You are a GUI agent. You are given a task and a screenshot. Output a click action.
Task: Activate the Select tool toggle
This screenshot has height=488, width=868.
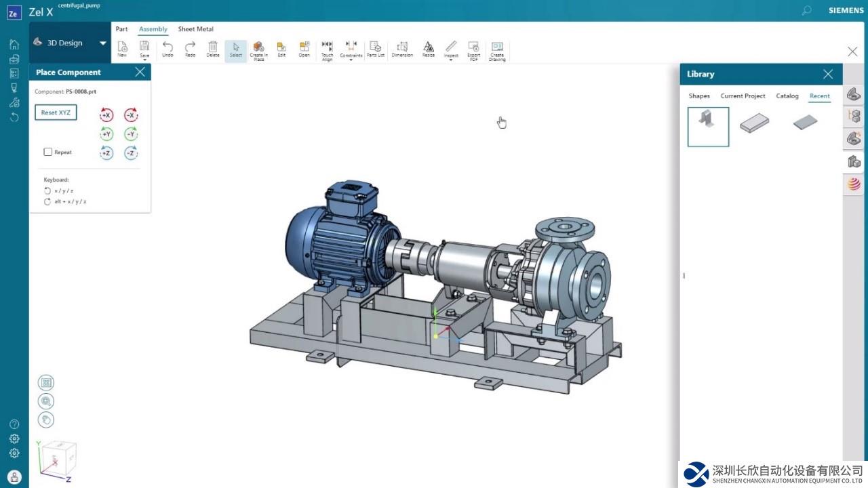(x=236, y=49)
